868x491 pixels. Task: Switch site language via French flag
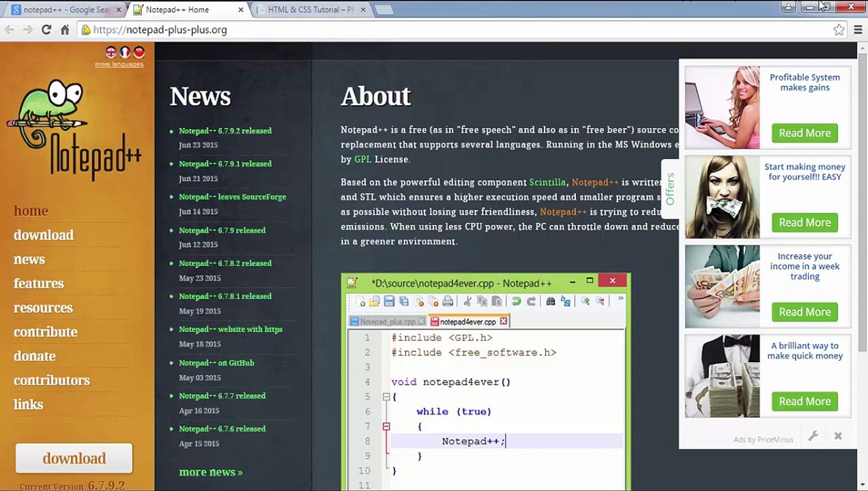click(125, 53)
